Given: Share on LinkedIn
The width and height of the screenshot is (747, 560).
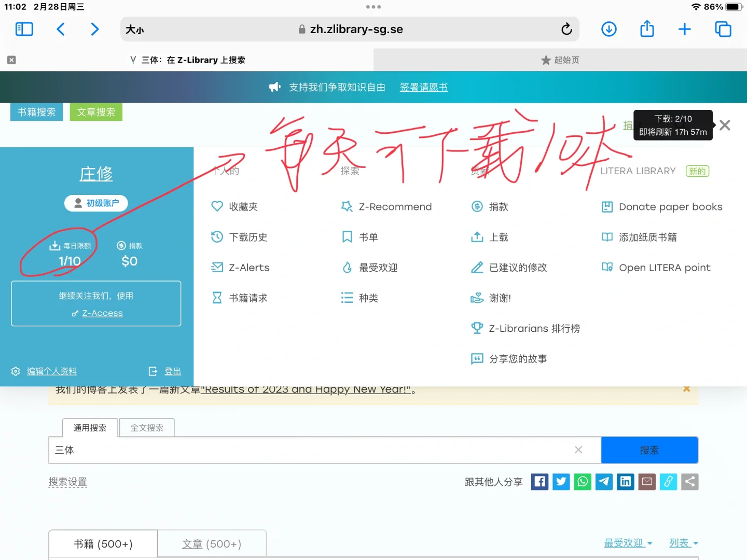Looking at the screenshot, I should pos(626,482).
